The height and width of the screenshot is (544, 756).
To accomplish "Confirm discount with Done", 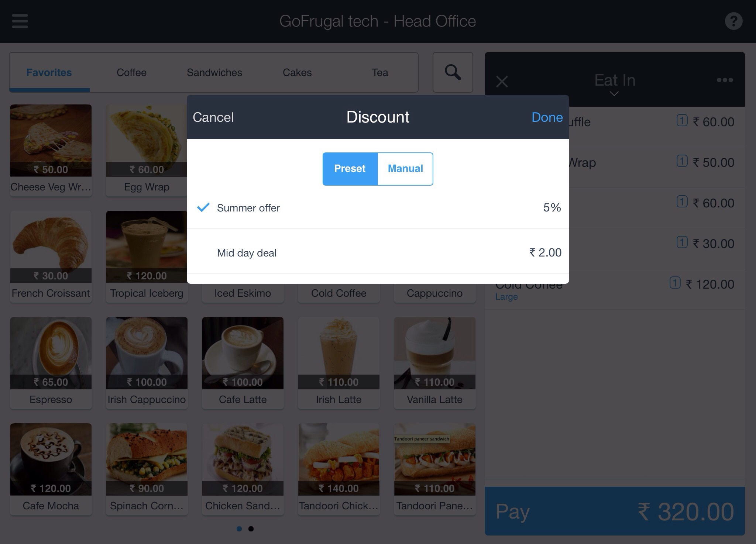I will [547, 117].
